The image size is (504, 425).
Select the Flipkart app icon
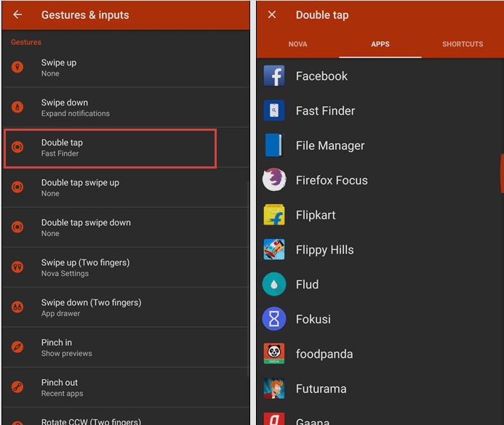coord(274,215)
